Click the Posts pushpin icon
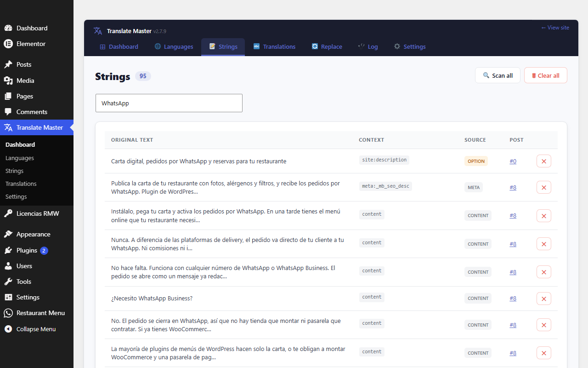This screenshot has height=368, width=588. (8, 64)
